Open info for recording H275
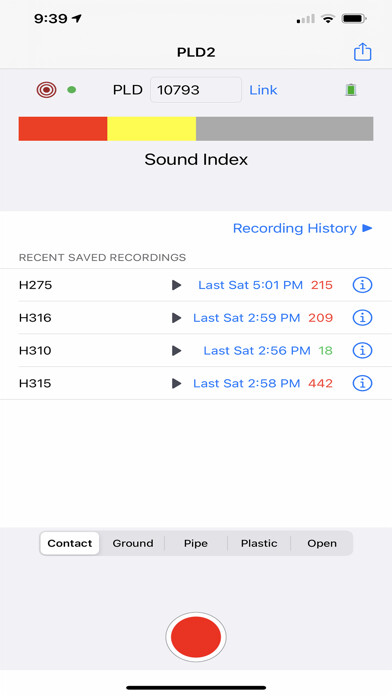This screenshot has height=696, width=392. pyautogui.click(x=362, y=285)
